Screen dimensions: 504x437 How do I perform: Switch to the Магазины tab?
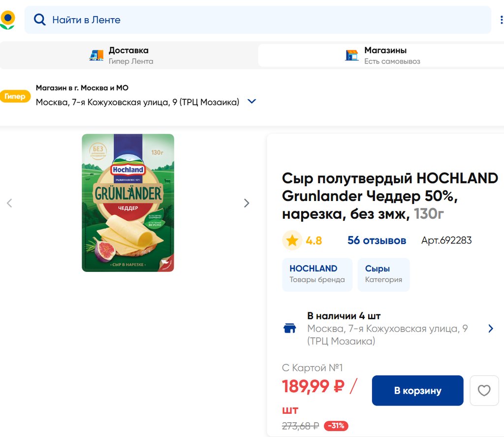click(x=385, y=55)
